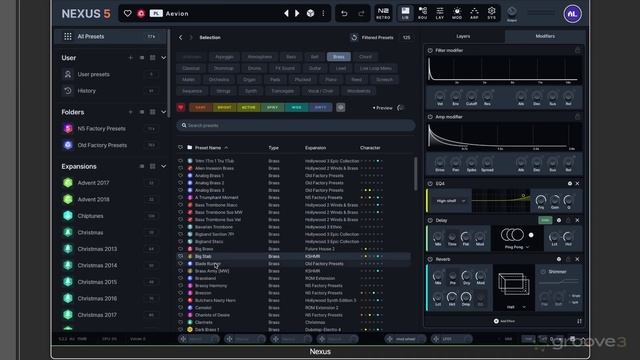Adjust the Filter modifier Cutoff knob
Screen dimensions: 640x360
(471, 96)
